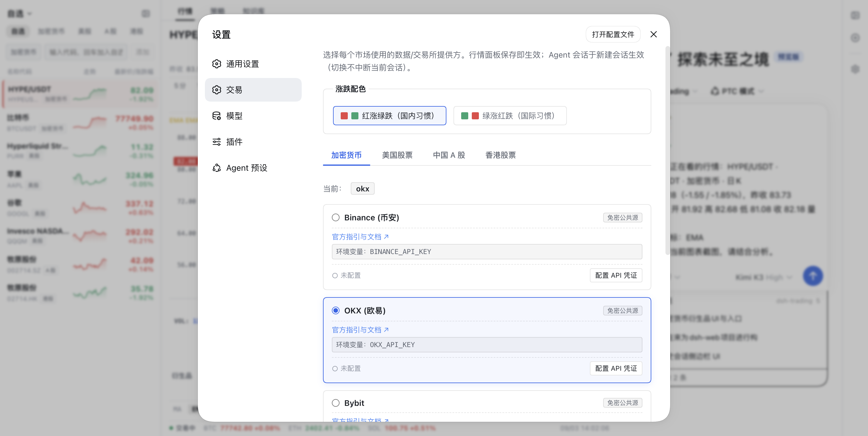Select the OKX (欧易) radio button

click(x=336, y=310)
